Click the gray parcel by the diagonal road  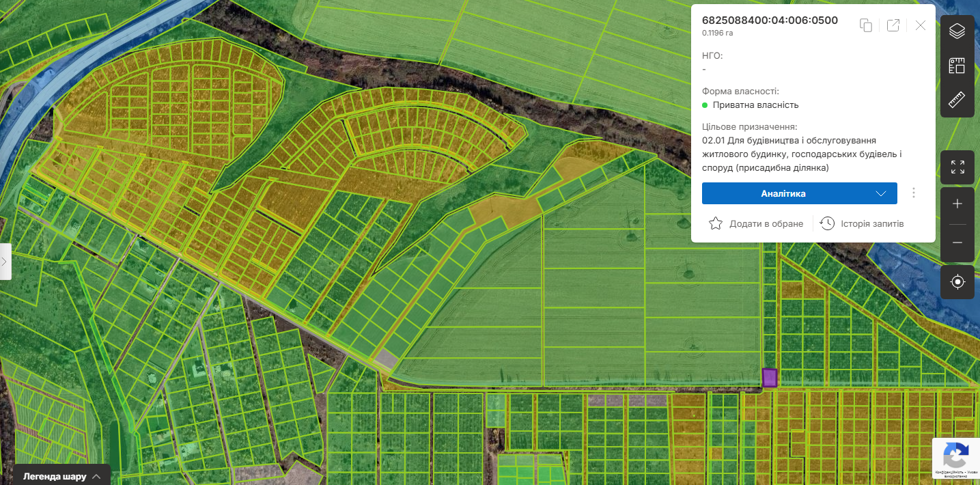(x=387, y=358)
